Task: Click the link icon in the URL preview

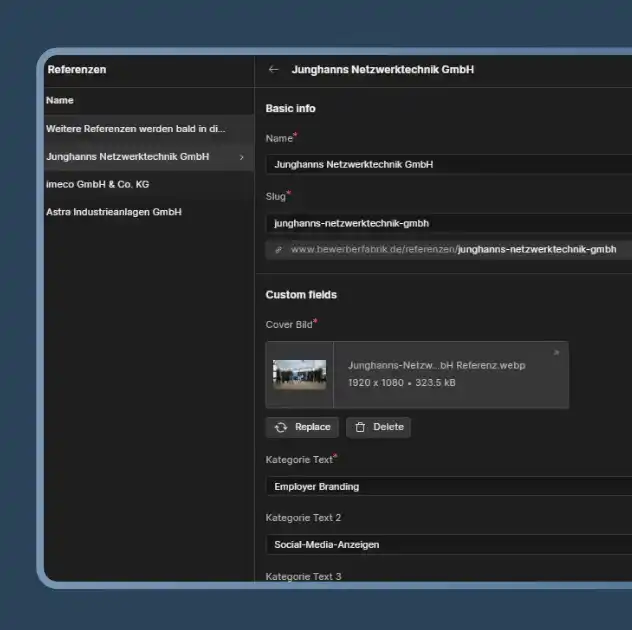Action: [x=279, y=250]
